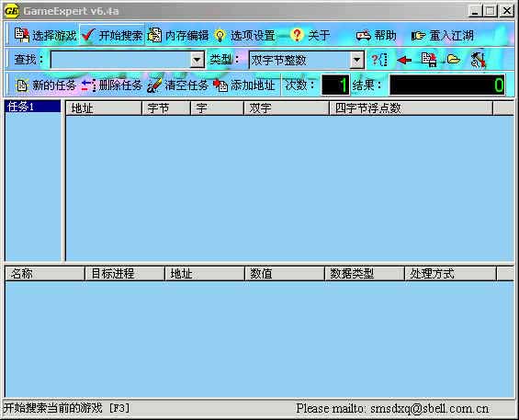Click 删除任务 delete task button
This screenshot has width=519, height=420.
pyautogui.click(x=112, y=85)
